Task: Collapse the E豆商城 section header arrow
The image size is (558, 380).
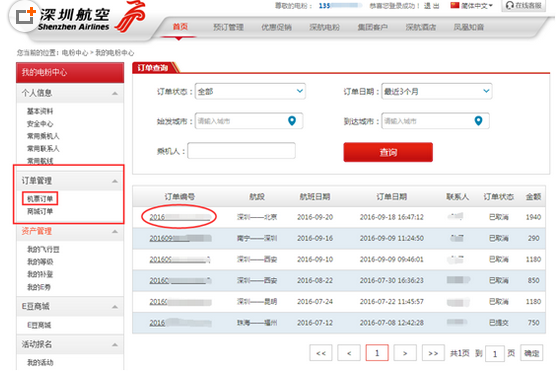Action: pos(115,307)
